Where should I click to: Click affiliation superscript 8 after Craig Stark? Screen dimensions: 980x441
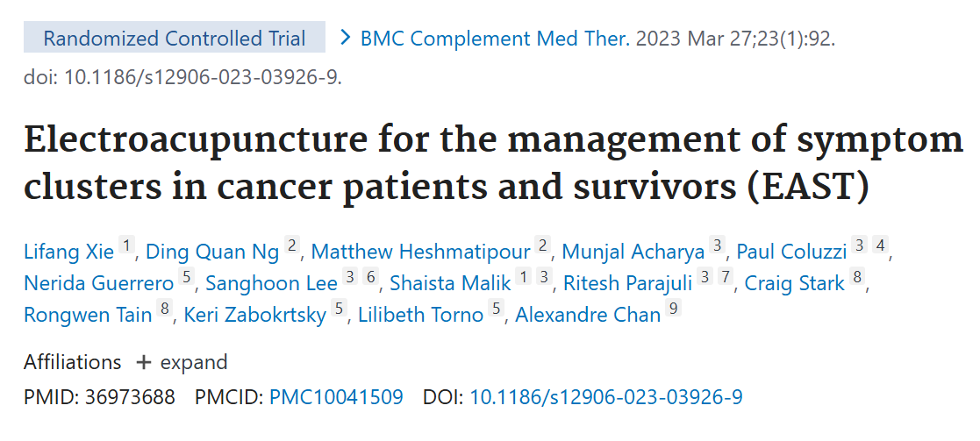(x=857, y=280)
